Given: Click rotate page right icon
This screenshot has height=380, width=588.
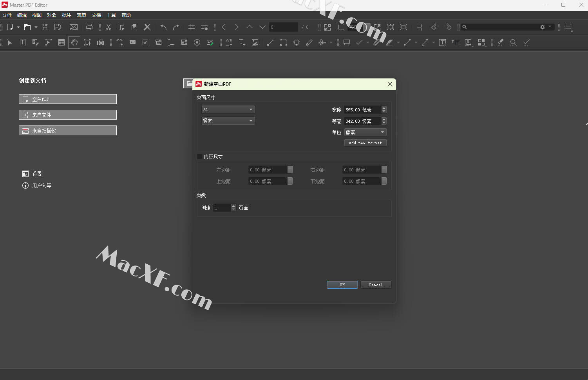Looking at the screenshot, I should 448,27.
